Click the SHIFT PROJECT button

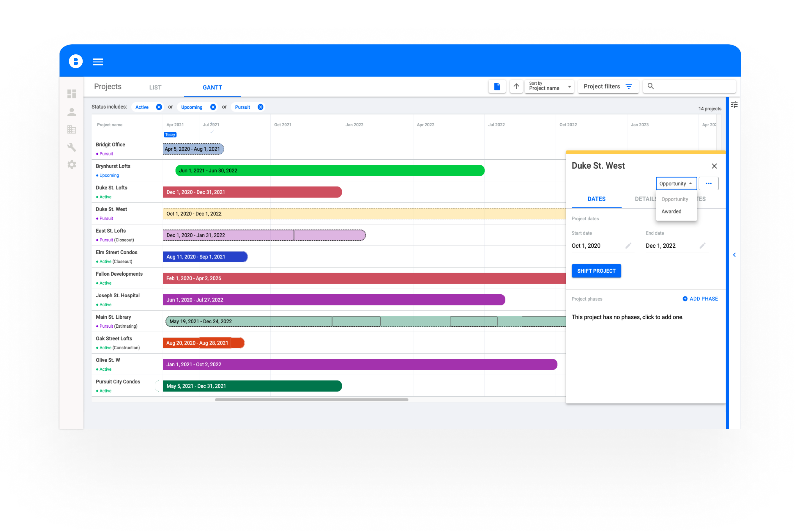[596, 271]
